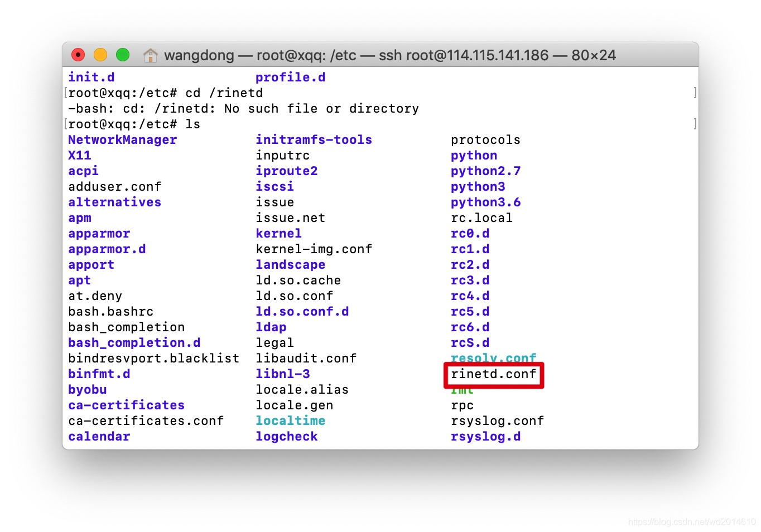Select the protocols file entry
Viewport: 761px width, 532px height.
(486, 140)
